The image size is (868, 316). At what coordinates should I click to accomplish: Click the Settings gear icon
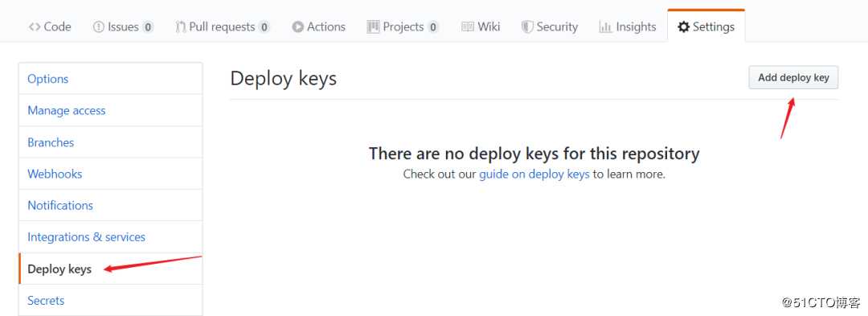(684, 27)
